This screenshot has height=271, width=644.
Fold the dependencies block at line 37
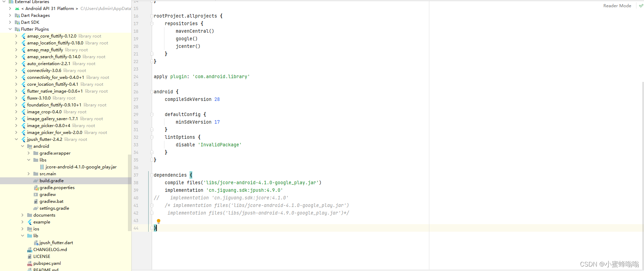(x=152, y=175)
